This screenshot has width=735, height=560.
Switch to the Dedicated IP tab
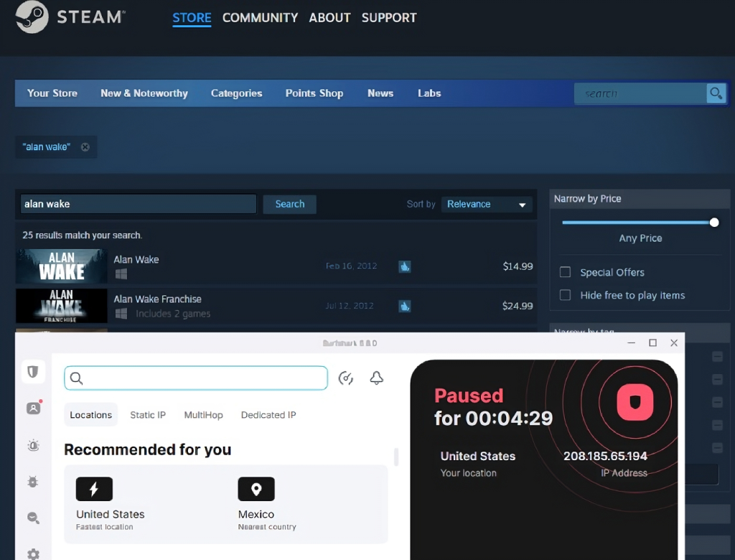pos(268,415)
